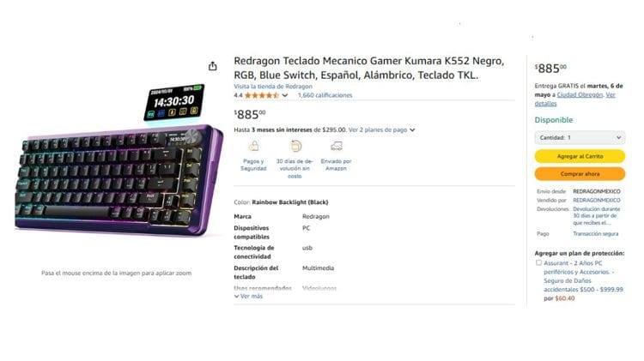644x361 pixels.
Task: Expand Ver 2 planes de pago
Action: pyautogui.click(x=381, y=129)
